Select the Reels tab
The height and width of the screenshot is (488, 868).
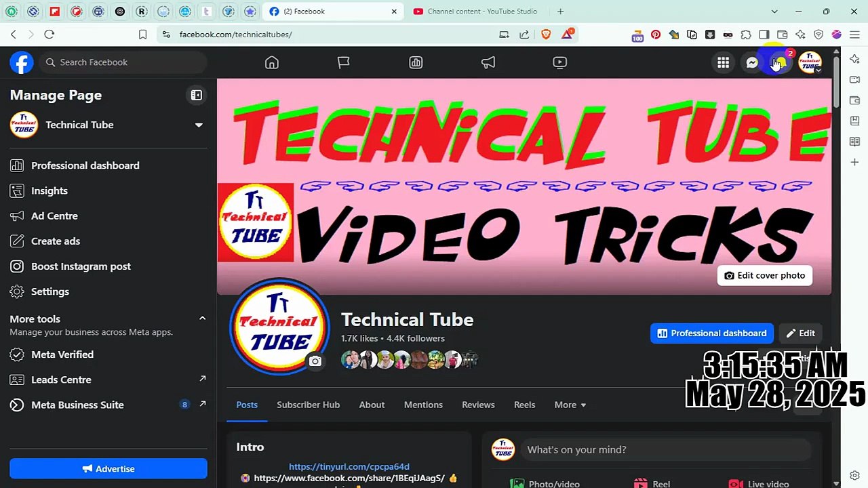(524, 405)
